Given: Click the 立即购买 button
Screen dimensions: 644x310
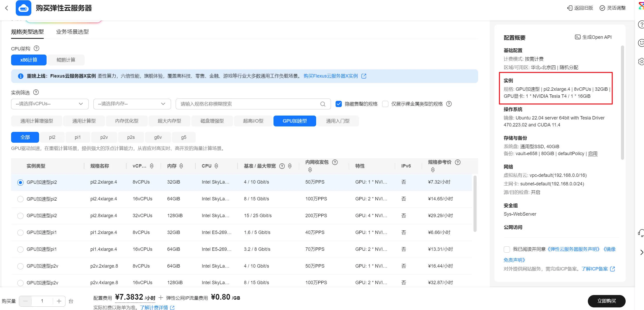Looking at the screenshot, I should tap(606, 301).
